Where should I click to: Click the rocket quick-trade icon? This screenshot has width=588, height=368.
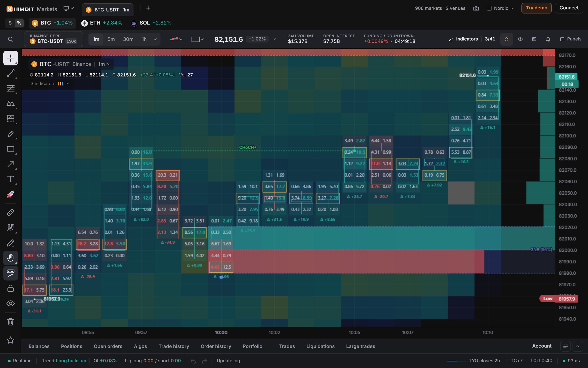click(10, 194)
